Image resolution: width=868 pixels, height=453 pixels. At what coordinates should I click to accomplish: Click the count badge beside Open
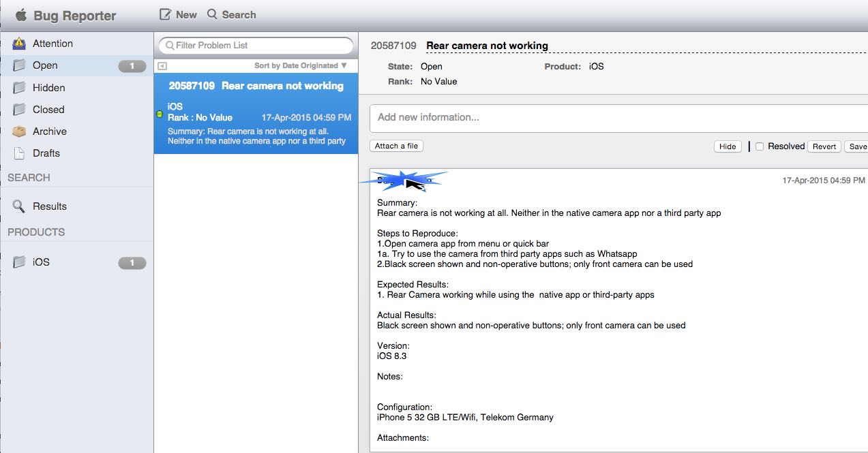(132, 66)
